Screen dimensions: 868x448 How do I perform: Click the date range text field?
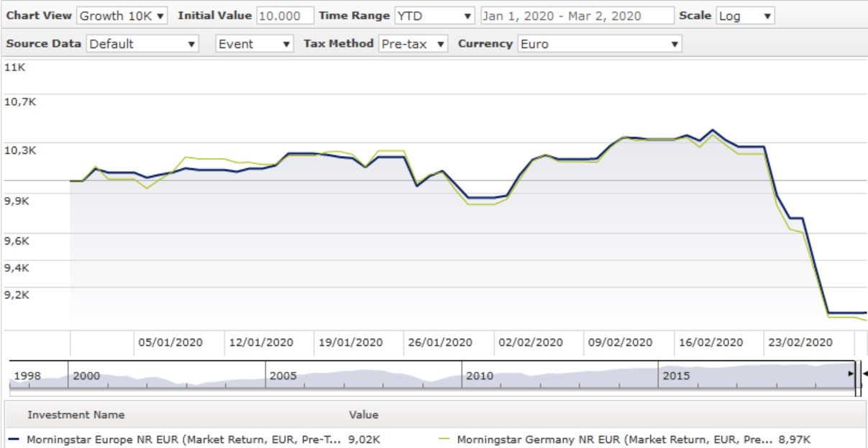pos(577,16)
